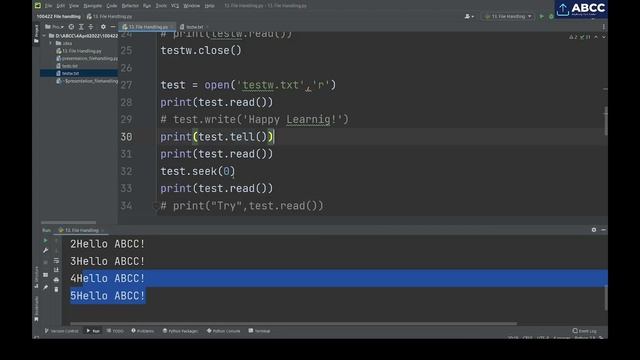Viewport: 640px width, 360px height.
Task: Click scroll to end icon in Run panel
Action: coord(56,270)
